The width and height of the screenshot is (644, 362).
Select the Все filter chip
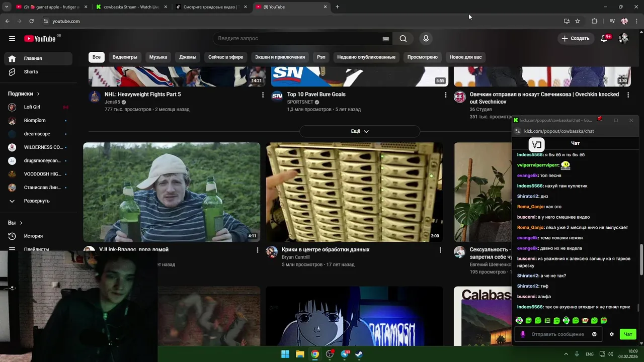(x=96, y=57)
